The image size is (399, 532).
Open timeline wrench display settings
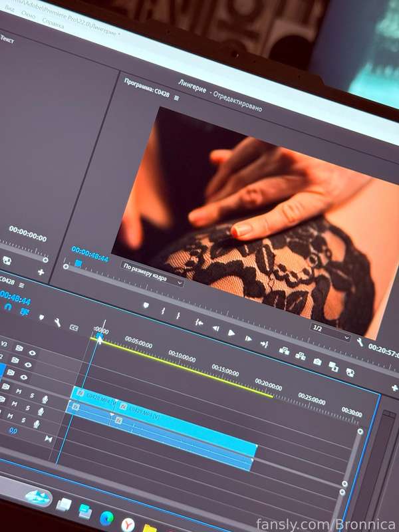click(58, 323)
